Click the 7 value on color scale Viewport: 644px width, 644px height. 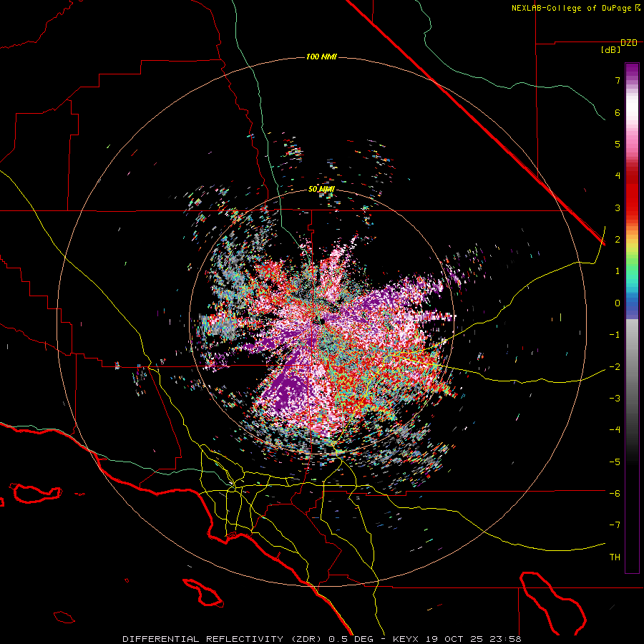click(618, 80)
